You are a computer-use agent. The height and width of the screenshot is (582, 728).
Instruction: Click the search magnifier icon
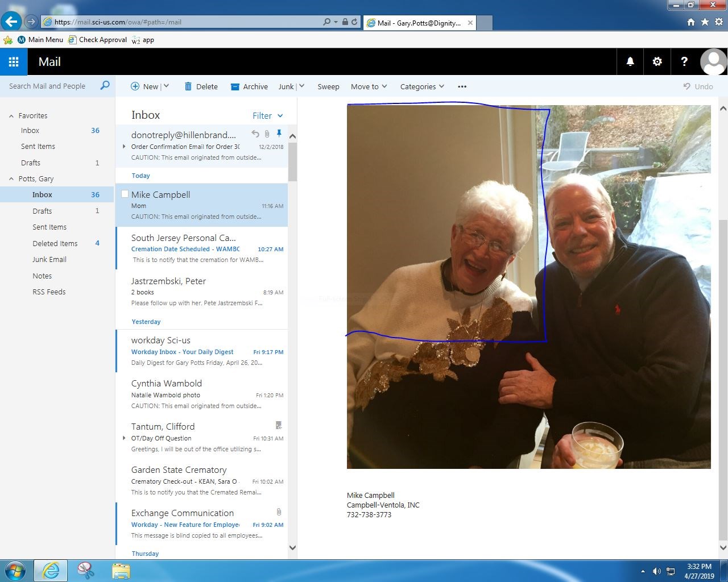(105, 86)
